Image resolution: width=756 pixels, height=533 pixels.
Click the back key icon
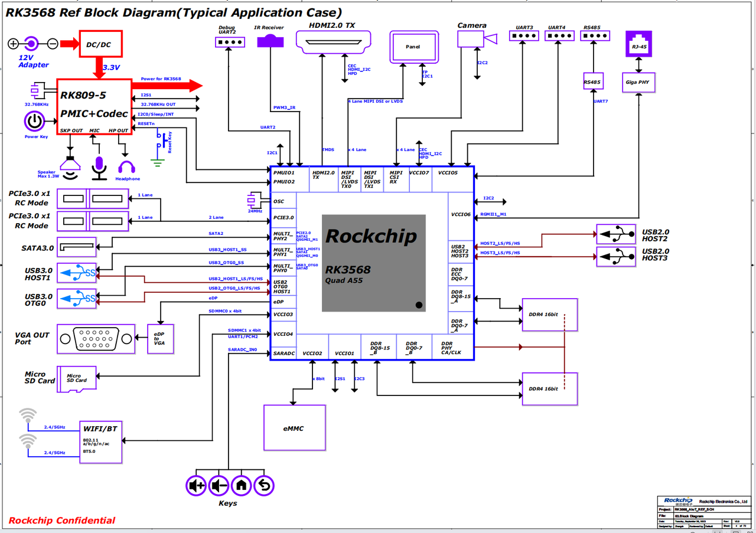coord(263,486)
